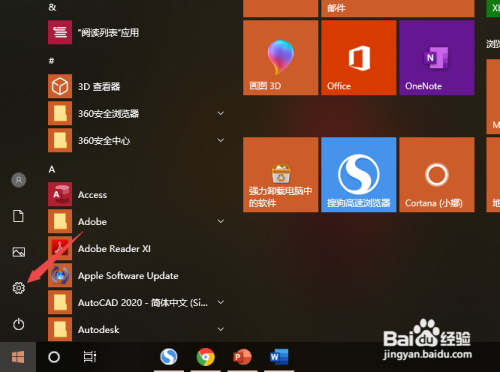Click the 3D 查看器 label
Screen dimensions: 500x372
(x=99, y=87)
